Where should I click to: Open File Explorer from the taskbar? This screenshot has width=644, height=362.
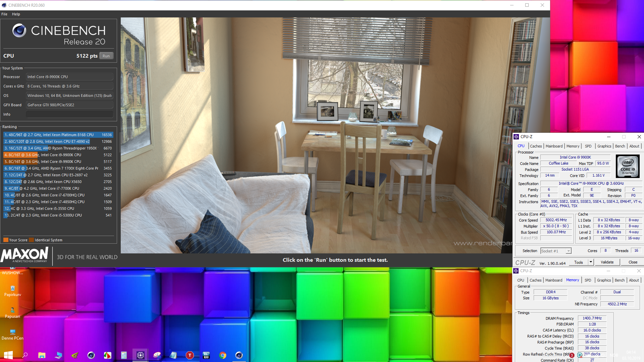[42, 355]
